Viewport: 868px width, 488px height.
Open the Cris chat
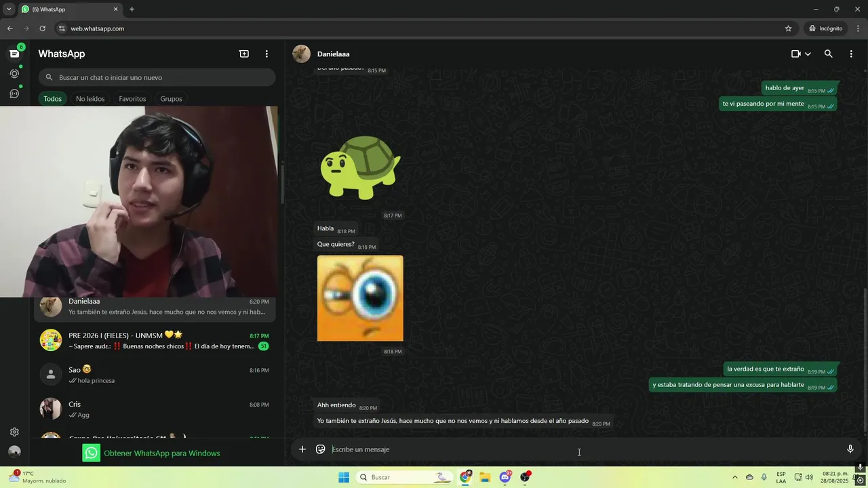(155, 409)
